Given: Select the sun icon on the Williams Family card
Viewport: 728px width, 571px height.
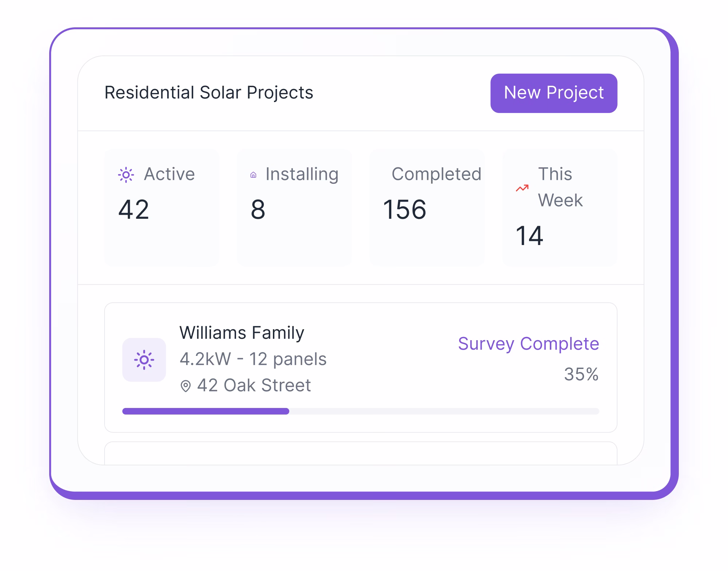Looking at the screenshot, I should (144, 359).
